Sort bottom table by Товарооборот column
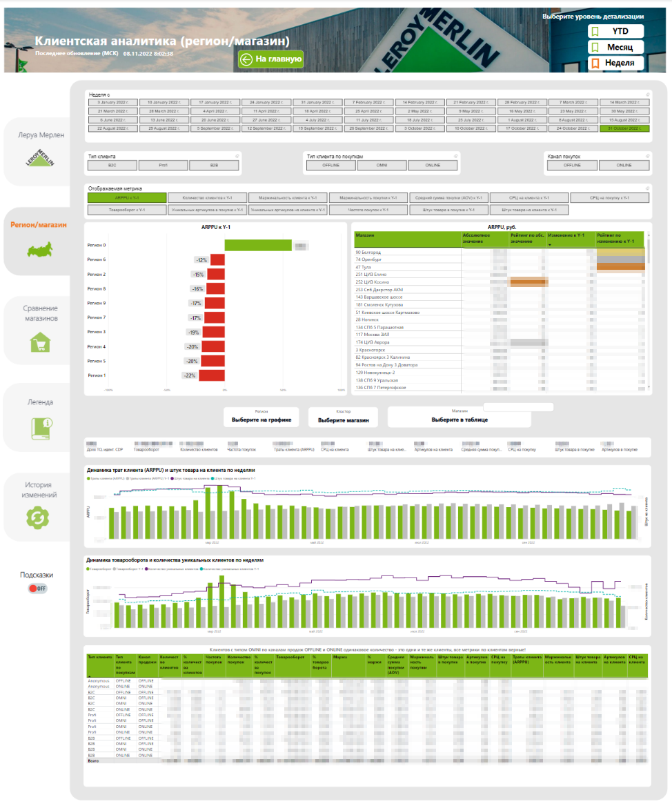 coord(293,666)
